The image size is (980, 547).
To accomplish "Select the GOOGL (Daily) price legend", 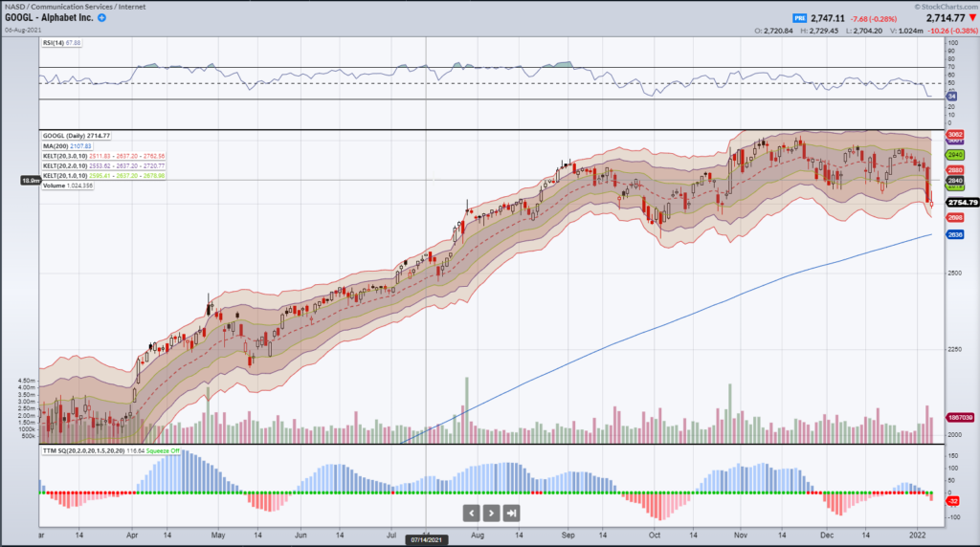I will pyautogui.click(x=77, y=136).
